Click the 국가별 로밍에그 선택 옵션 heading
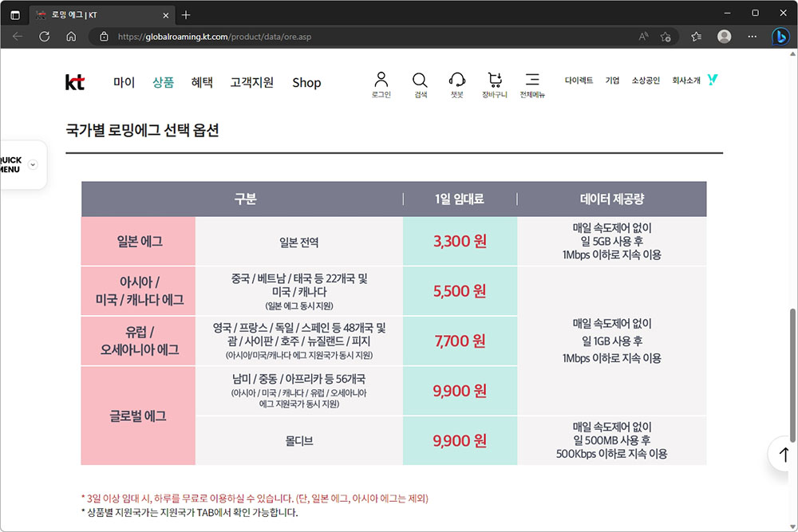Screen dimensions: 798x532 143,130
